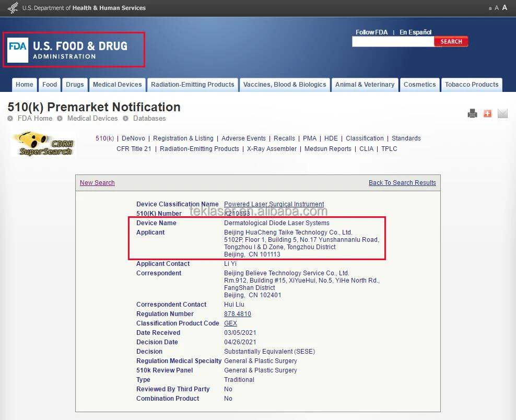The height and width of the screenshot is (420, 516).
Task: Open the Home tab
Action: pos(25,85)
